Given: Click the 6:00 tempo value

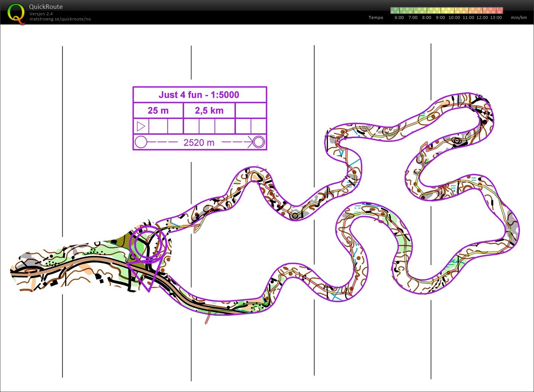Looking at the screenshot, I should pyautogui.click(x=399, y=17).
